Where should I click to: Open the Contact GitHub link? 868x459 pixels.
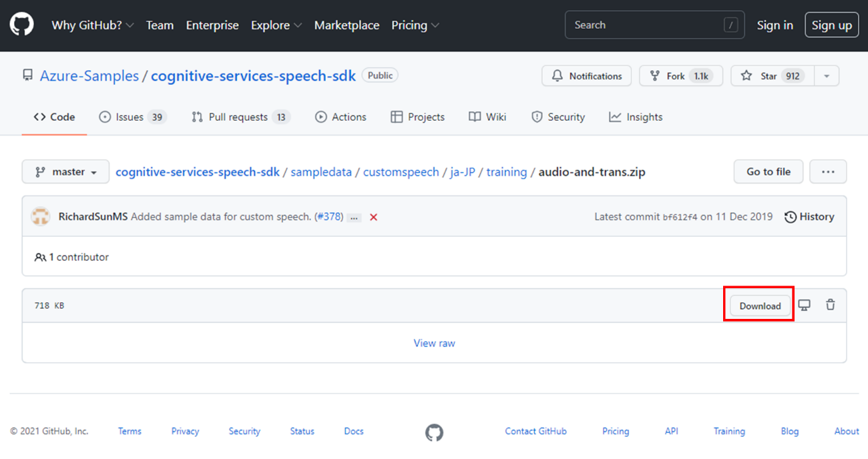pyautogui.click(x=535, y=431)
